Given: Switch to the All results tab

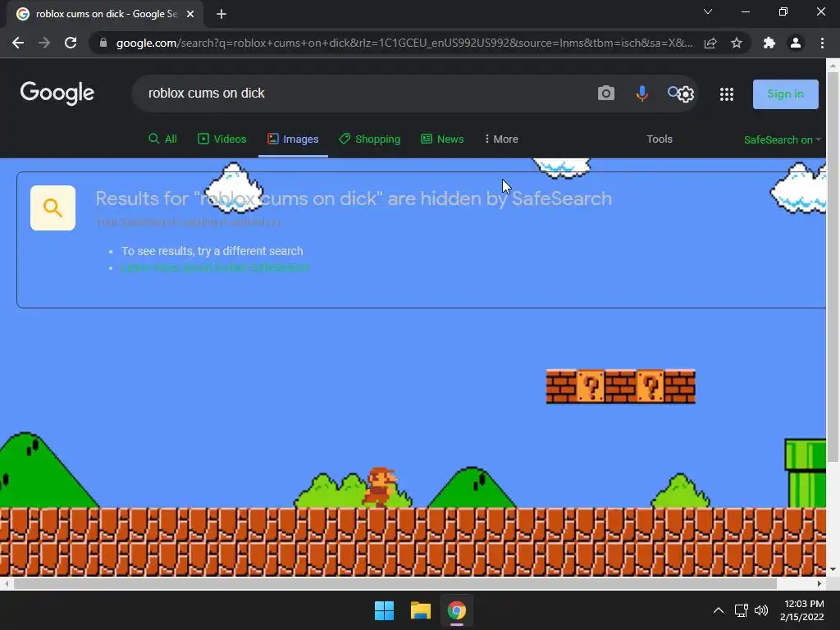Looking at the screenshot, I should [162, 139].
